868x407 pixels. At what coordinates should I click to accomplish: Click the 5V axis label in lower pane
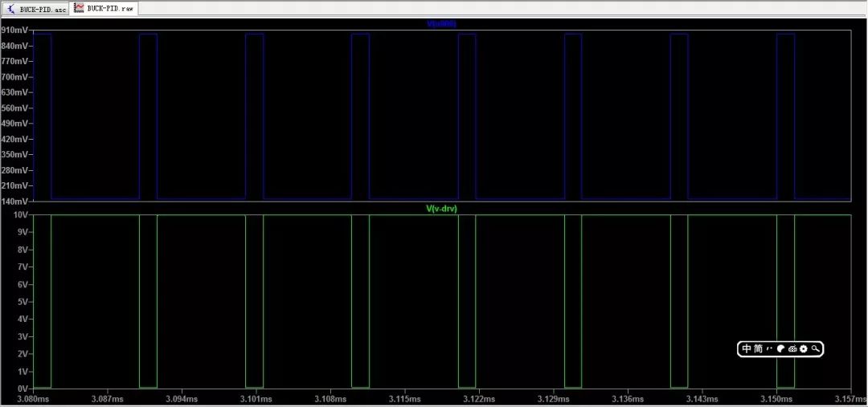[23, 301]
